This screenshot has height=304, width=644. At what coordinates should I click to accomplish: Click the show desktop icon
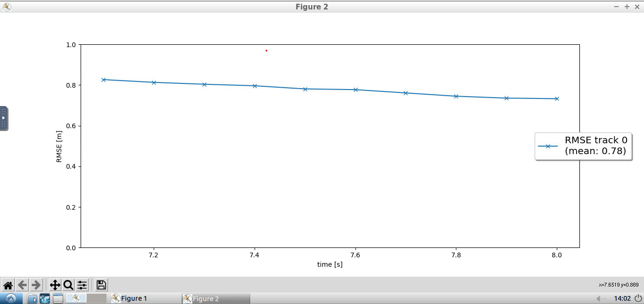coord(58,298)
